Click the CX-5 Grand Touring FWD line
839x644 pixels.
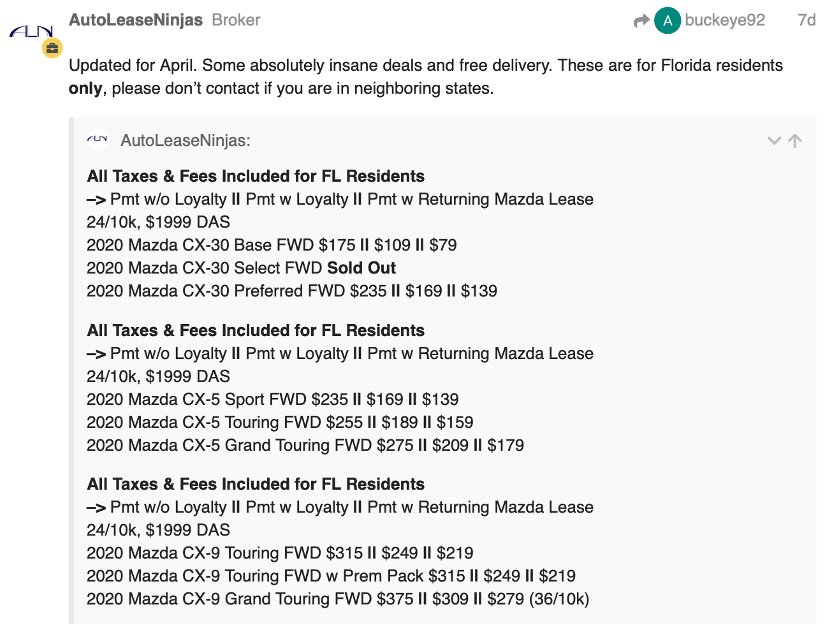click(x=305, y=445)
